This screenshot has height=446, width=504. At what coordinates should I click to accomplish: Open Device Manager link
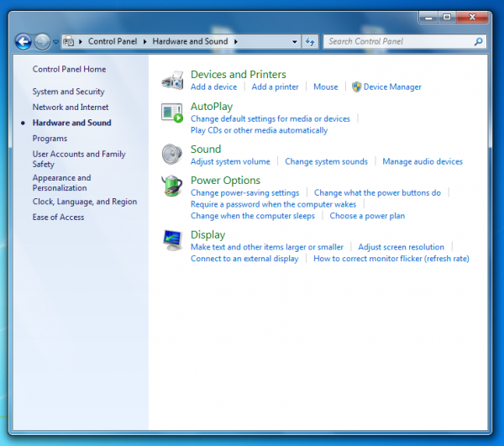392,87
